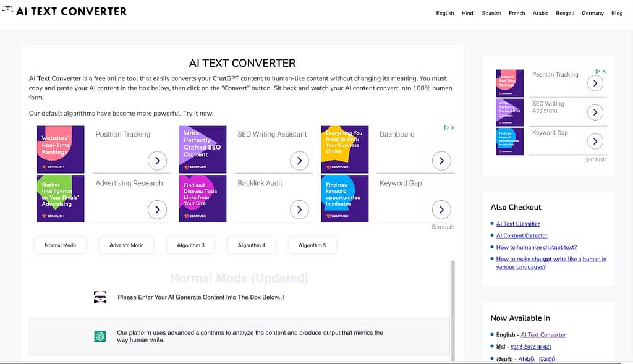Choose Algorithm 4
The height and width of the screenshot is (364, 633).
point(252,245)
